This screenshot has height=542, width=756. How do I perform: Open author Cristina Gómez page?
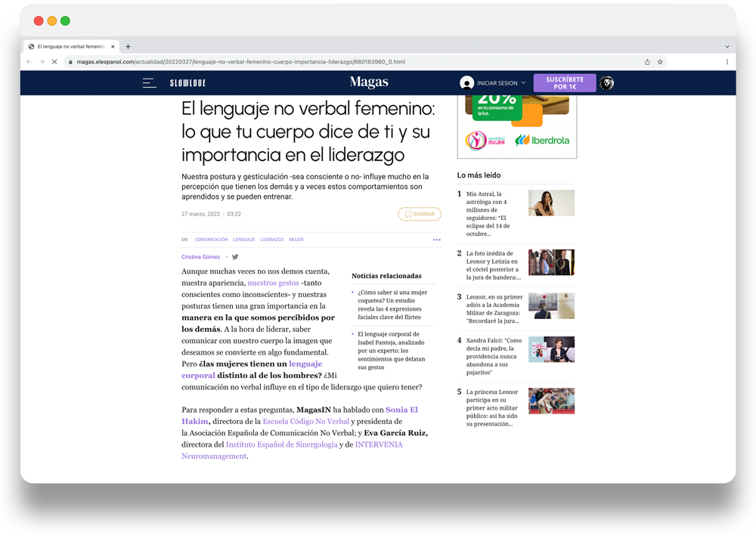point(200,257)
